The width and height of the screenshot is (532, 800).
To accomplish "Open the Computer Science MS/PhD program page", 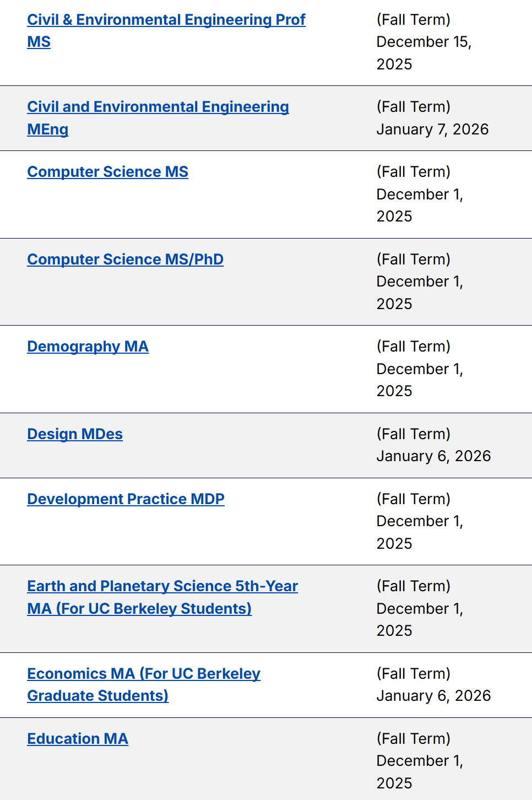I will 125,260.
